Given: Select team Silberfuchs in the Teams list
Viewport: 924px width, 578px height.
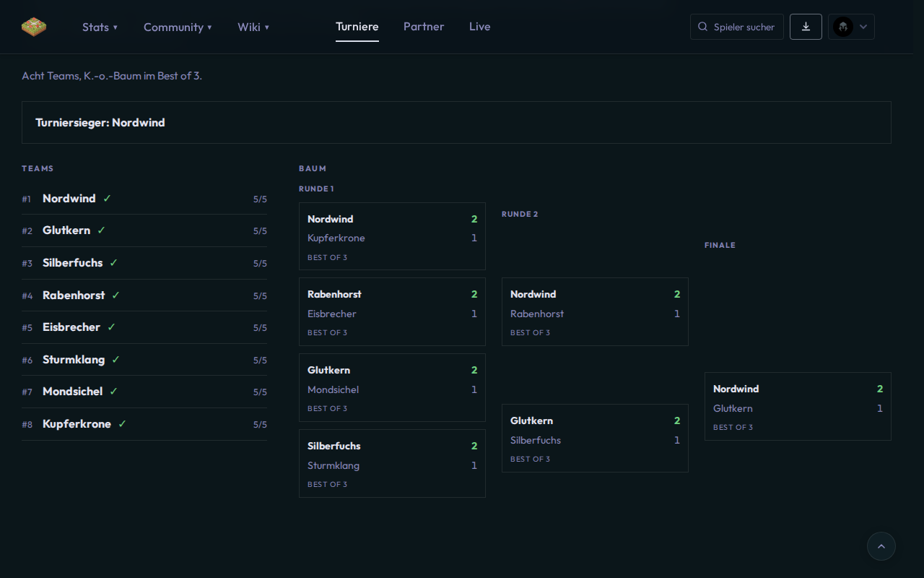Looking at the screenshot, I should coord(144,263).
